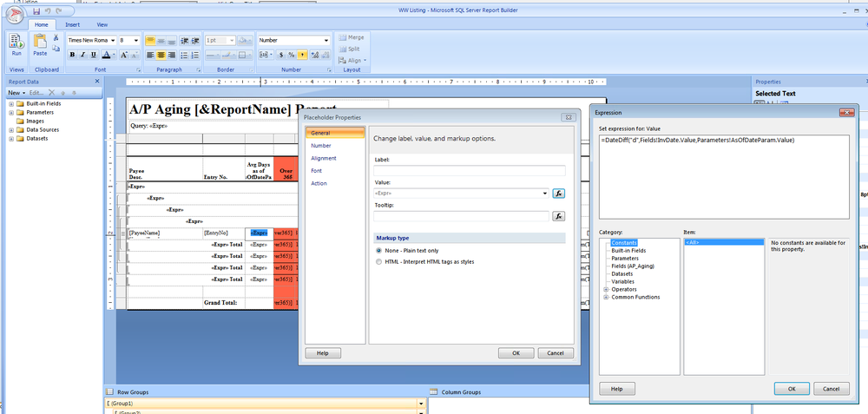Set vertical align top in Paragraph group

(x=150, y=41)
